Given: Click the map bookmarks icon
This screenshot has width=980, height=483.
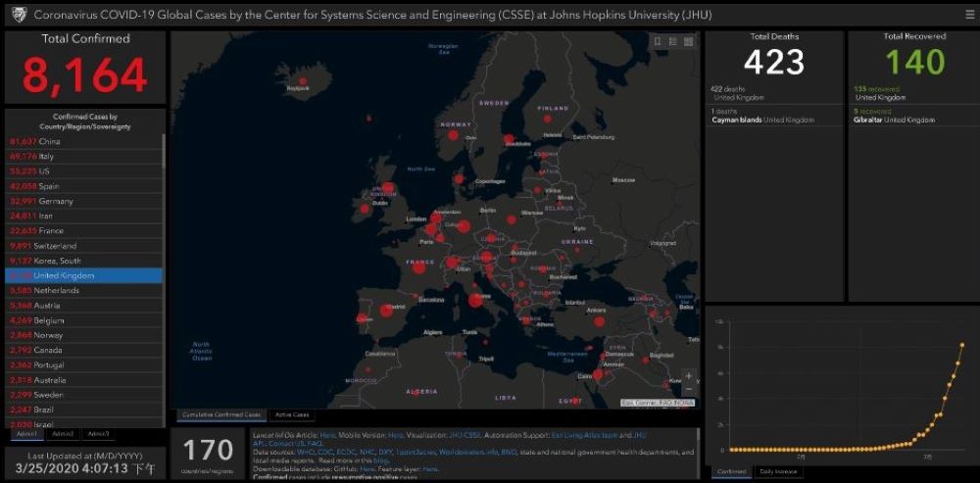Looking at the screenshot, I should click(x=659, y=42).
